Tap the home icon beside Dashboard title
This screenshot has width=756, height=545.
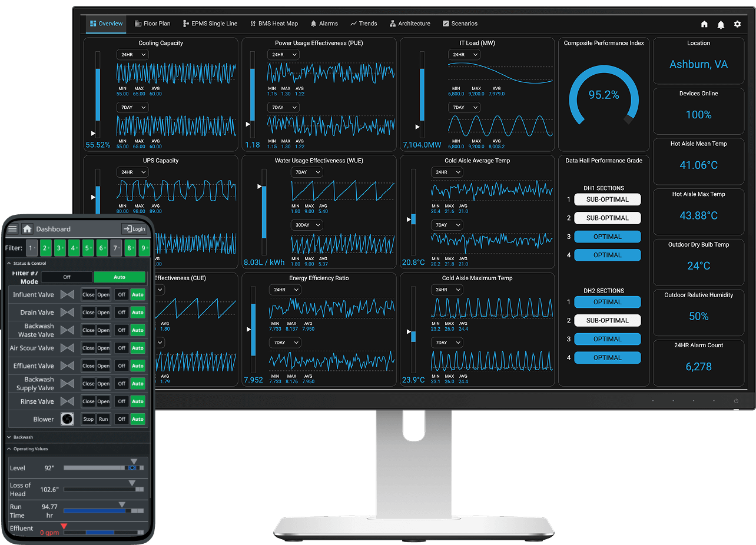(27, 229)
